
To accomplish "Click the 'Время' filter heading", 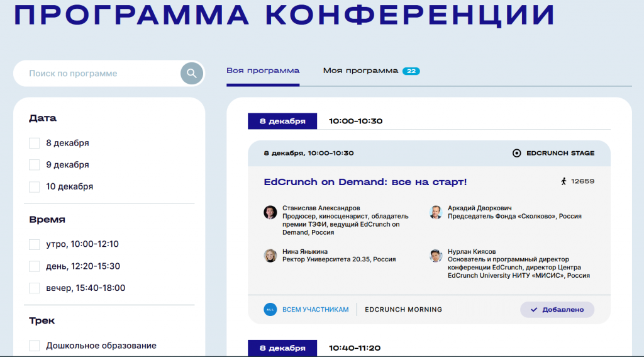I will (x=47, y=220).
